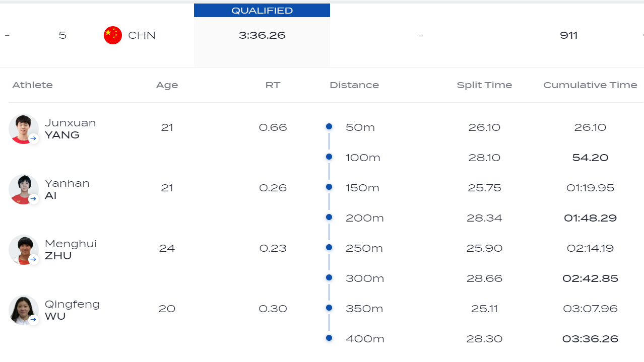Screen dimensions: 644x362
Task: Select the 400m distance marker dot
Action: pyautogui.click(x=329, y=338)
